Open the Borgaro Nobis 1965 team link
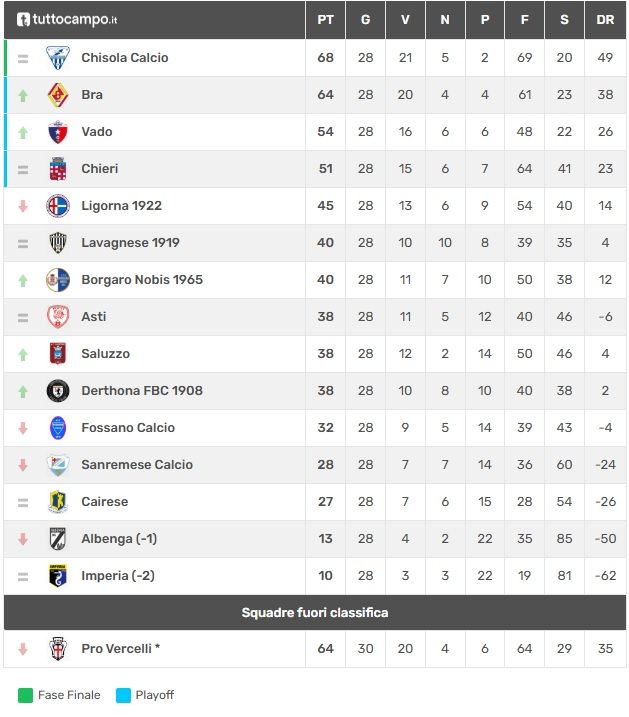 142,280
